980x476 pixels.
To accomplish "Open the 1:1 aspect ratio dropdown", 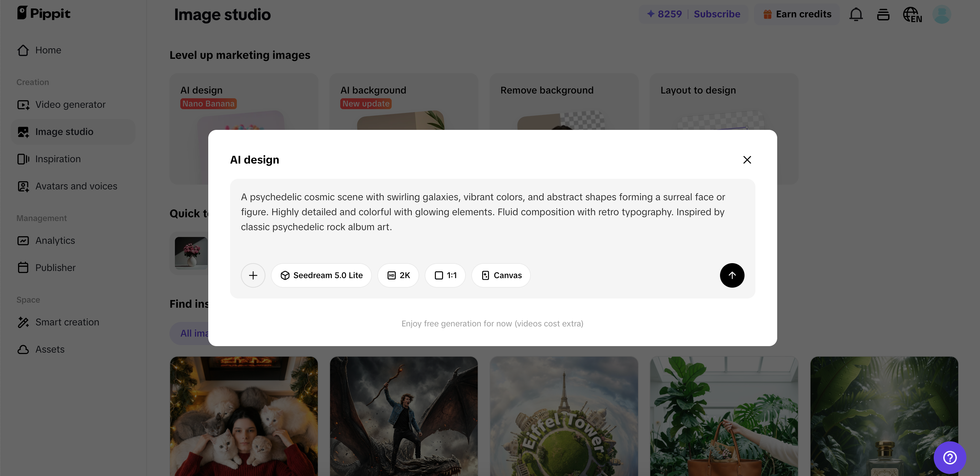I will pyautogui.click(x=445, y=275).
